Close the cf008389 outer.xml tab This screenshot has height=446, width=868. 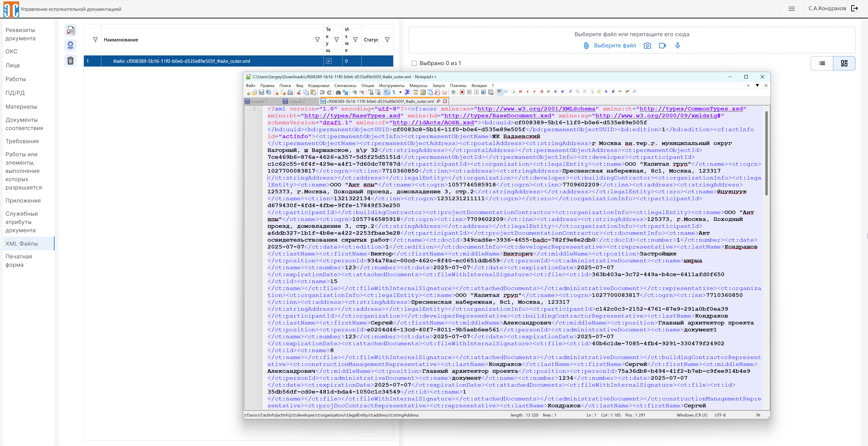(445, 101)
